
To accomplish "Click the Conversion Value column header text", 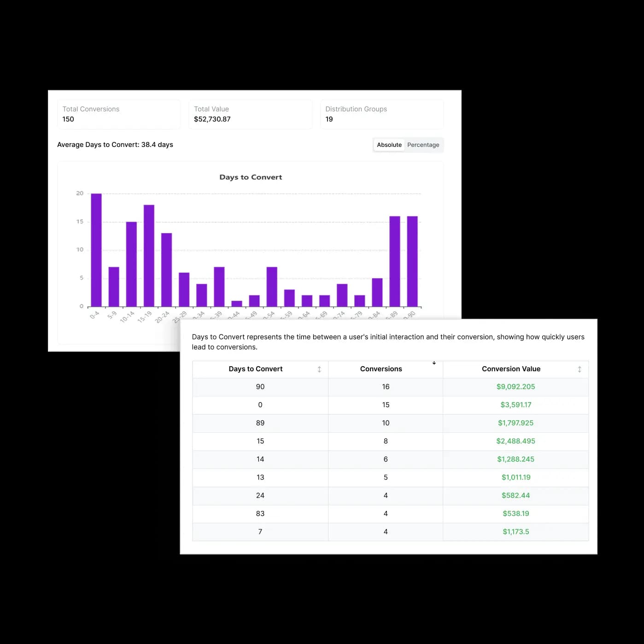I will [x=511, y=369].
